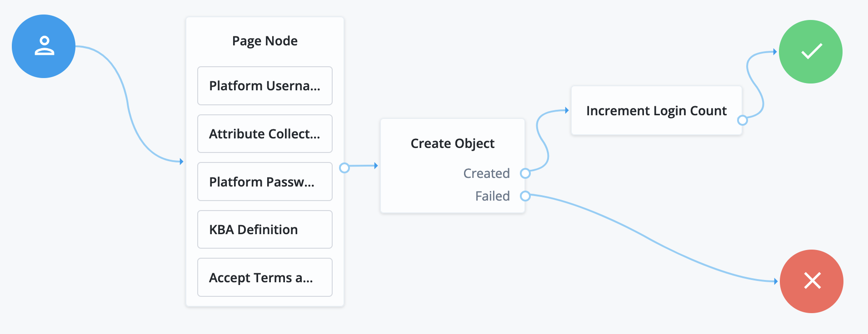This screenshot has height=334, width=868.
Task: Click the arrowhead entering the Create Object node
Action: [x=376, y=166]
